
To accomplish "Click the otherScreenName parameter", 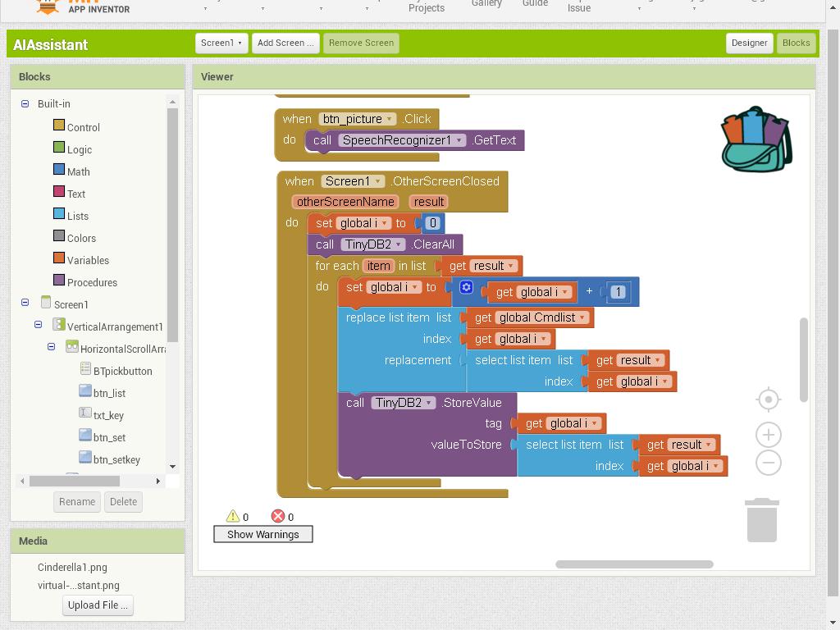I will click(x=345, y=202).
